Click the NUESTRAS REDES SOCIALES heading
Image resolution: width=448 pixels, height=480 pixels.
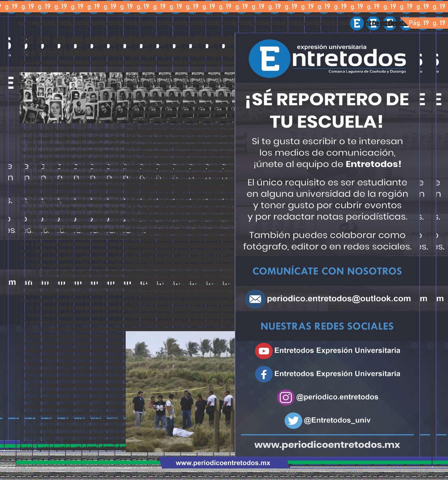pos(327,326)
